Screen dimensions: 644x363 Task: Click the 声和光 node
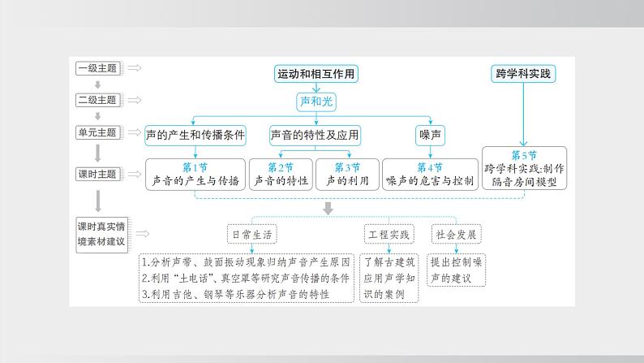click(316, 102)
